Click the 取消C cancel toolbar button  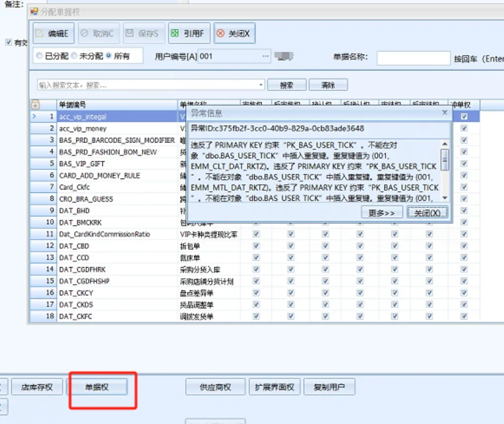(x=97, y=34)
